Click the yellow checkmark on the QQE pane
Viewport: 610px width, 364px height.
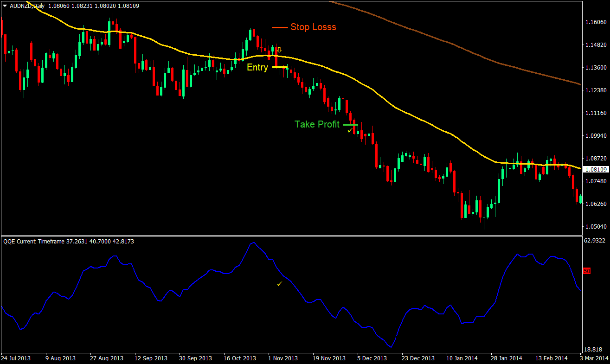(279, 283)
